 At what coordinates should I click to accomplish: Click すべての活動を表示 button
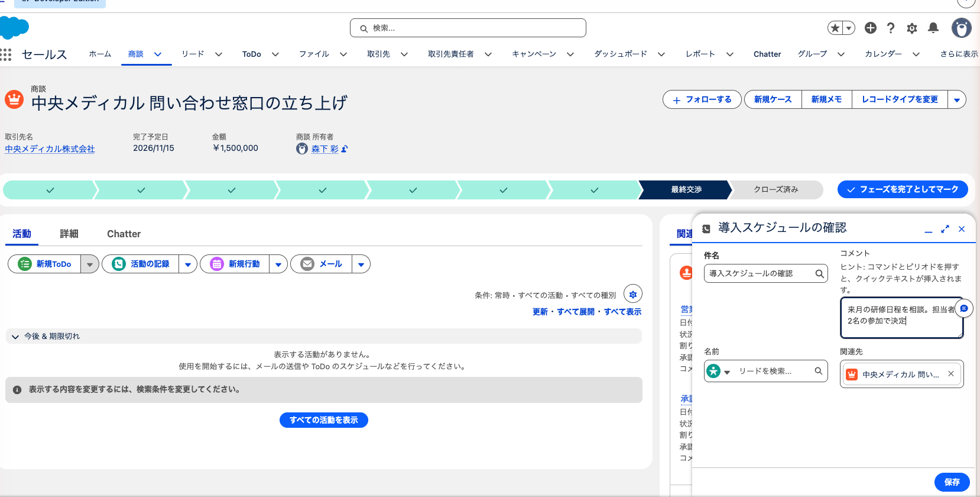[x=324, y=420]
